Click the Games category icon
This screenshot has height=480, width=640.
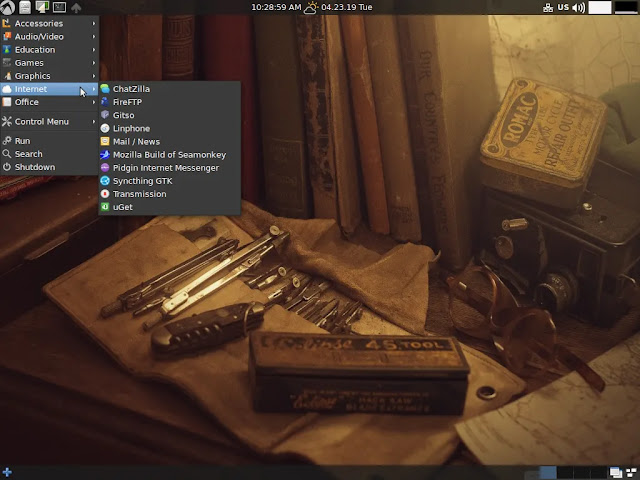(7, 62)
